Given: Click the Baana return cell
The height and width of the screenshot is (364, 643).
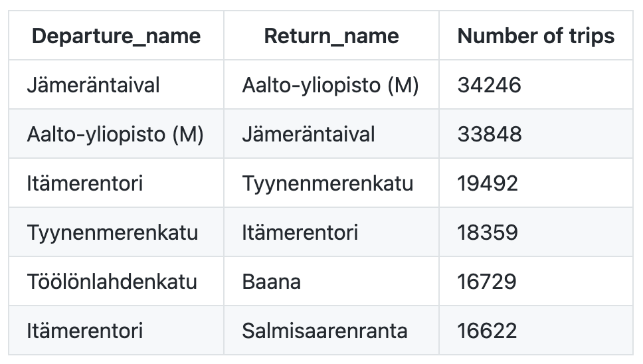Looking at the screenshot, I should coord(271,282).
